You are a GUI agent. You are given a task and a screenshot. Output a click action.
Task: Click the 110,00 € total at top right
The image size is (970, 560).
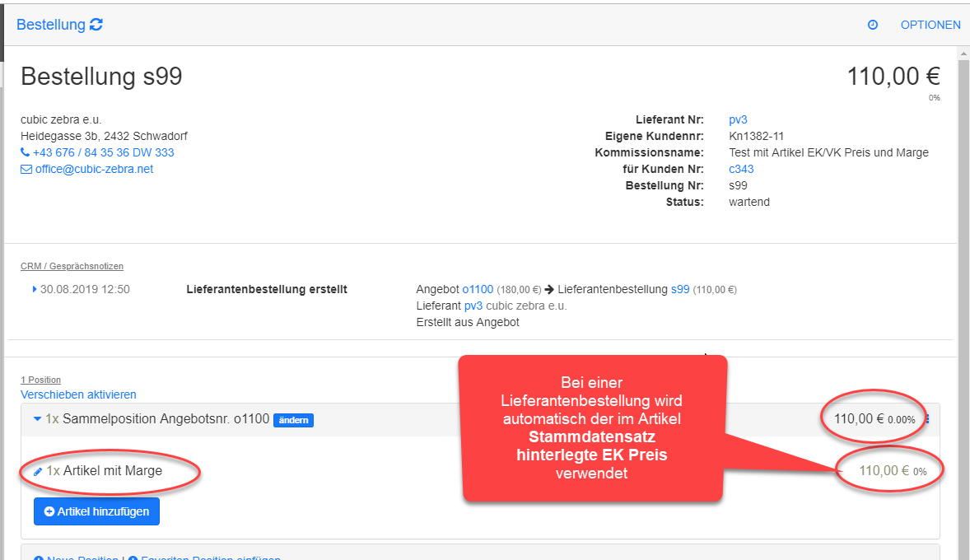(x=893, y=77)
